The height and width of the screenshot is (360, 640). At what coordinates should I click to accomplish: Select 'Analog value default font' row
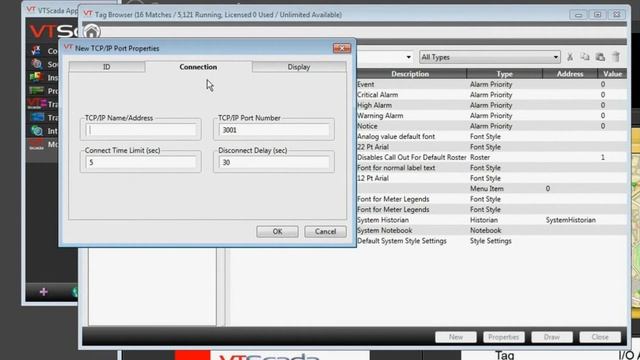[491, 136]
